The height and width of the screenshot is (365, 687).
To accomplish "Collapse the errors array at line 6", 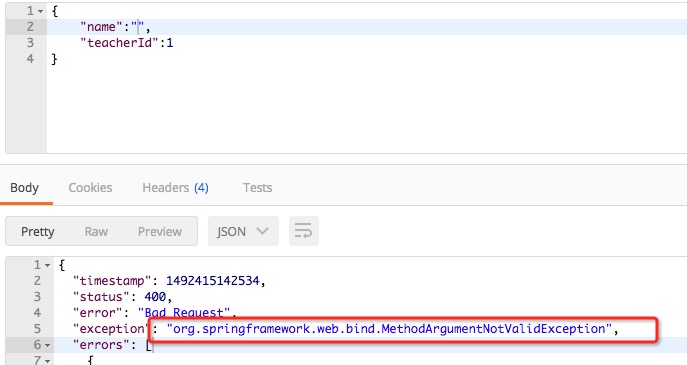I will [x=47, y=345].
